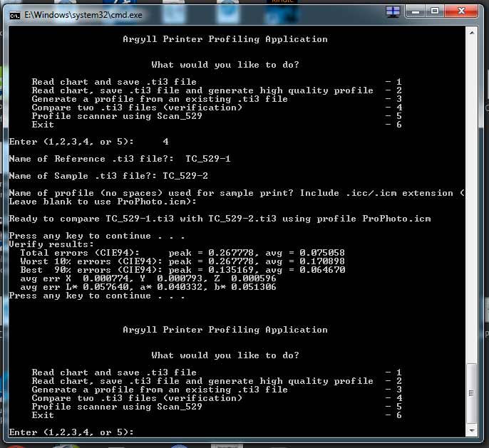Click the reference file name TC_529-1
This screenshot has width=489, height=448.
pos(207,159)
